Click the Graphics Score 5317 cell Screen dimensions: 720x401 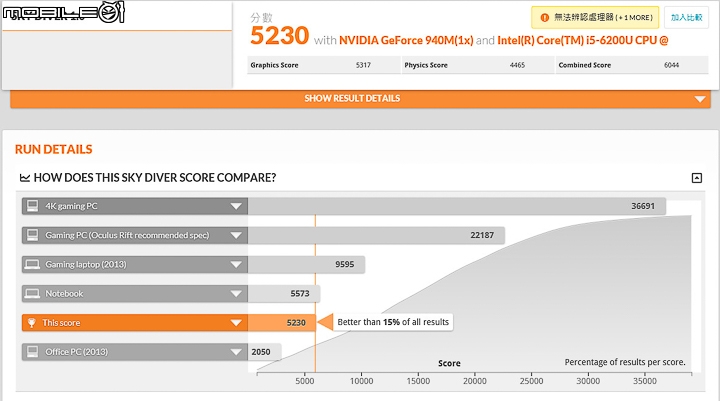tap(324, 65)
